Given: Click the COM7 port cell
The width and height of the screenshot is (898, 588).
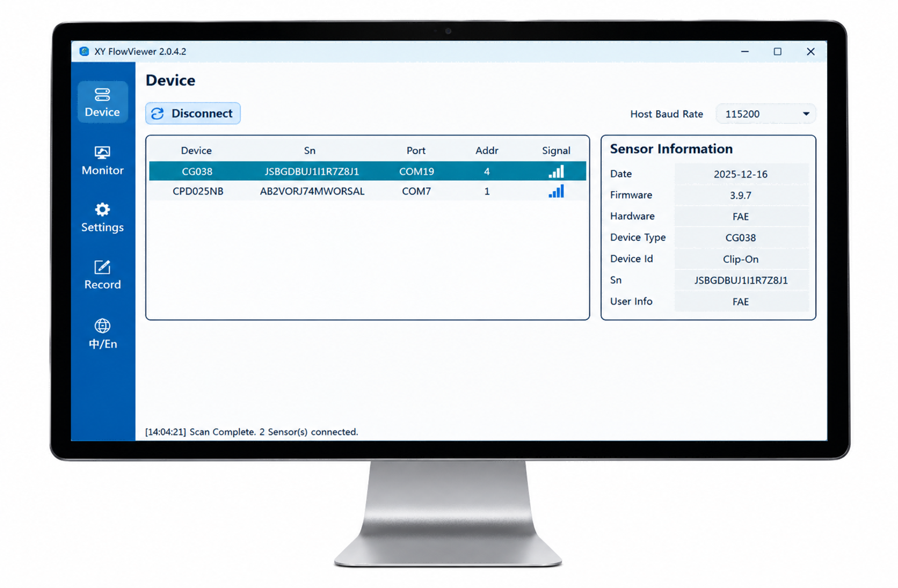Looking at the screenshot, I should tap(416, 191).
